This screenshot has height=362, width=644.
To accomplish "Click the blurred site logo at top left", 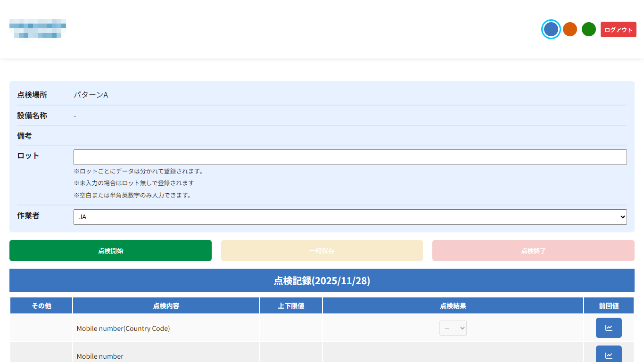I will pyautogui.click(x=38, y=29).
